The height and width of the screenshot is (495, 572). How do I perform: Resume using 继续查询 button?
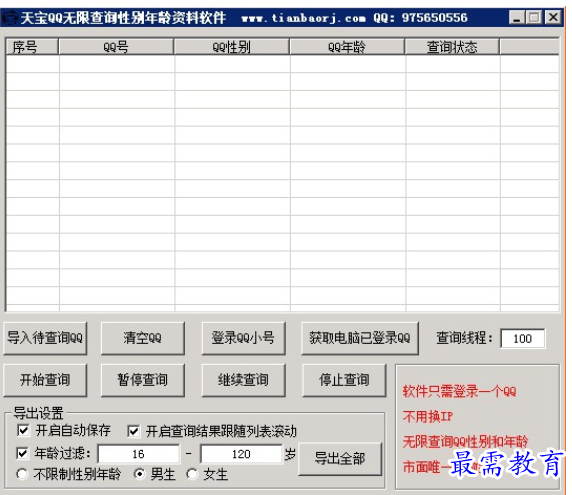pyautogui.click(x=243, y=380)
